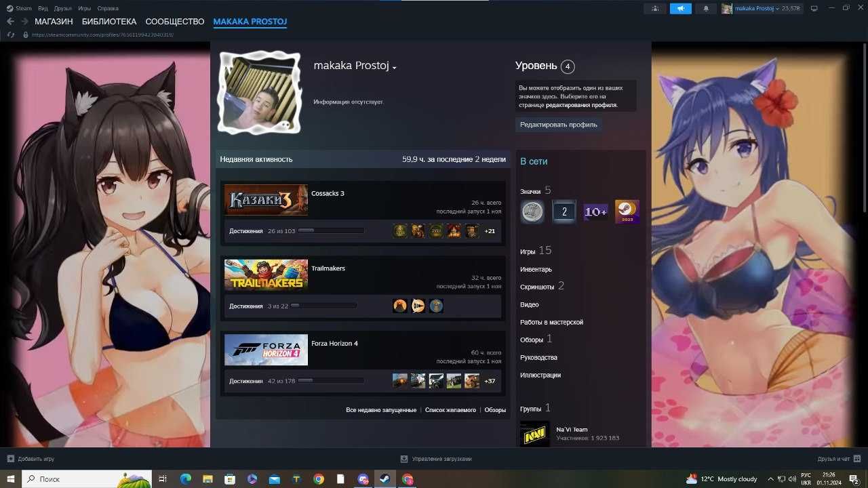Expand the makaka Prostoj profile name dropdown

coord(394,68)
